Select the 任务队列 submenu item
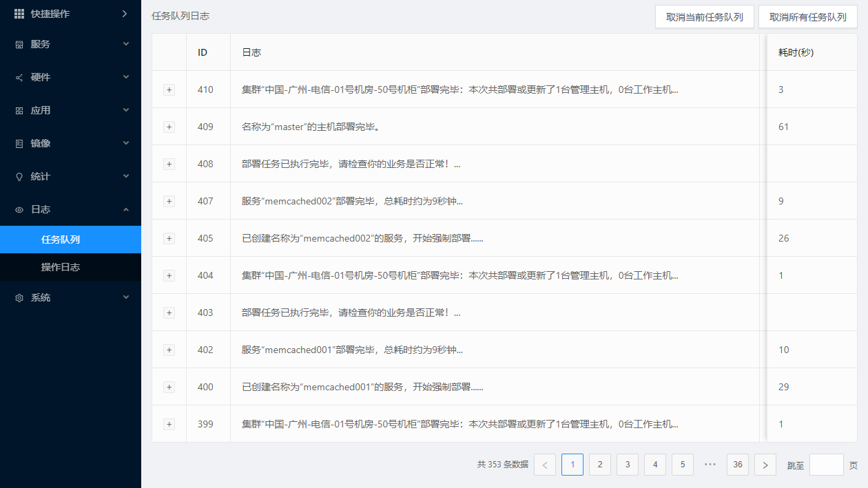This screenshot has height=488, width=868. point(61,240)
